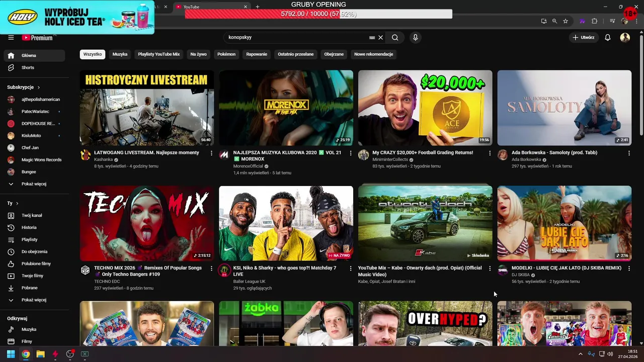Click the YouTube Premium logo
The width and height of the screenshot is (644, 362).
[37, 38]
